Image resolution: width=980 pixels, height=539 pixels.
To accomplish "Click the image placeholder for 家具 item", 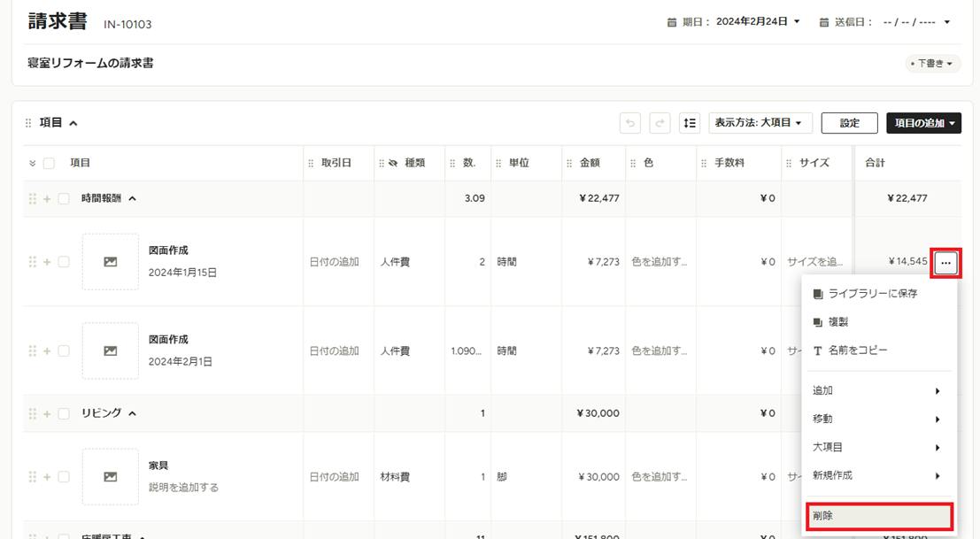I will 111,476.
